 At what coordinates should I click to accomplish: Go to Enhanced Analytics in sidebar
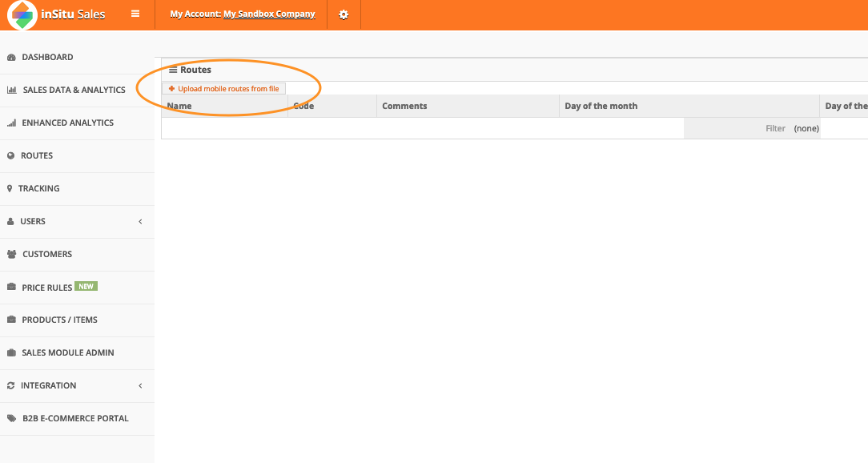coord(67,123)
